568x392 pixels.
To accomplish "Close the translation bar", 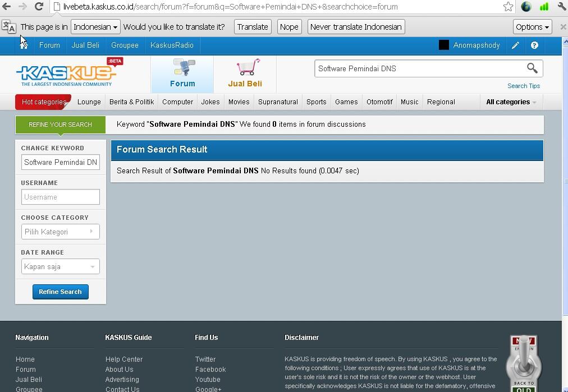I will tap(563, 27).
